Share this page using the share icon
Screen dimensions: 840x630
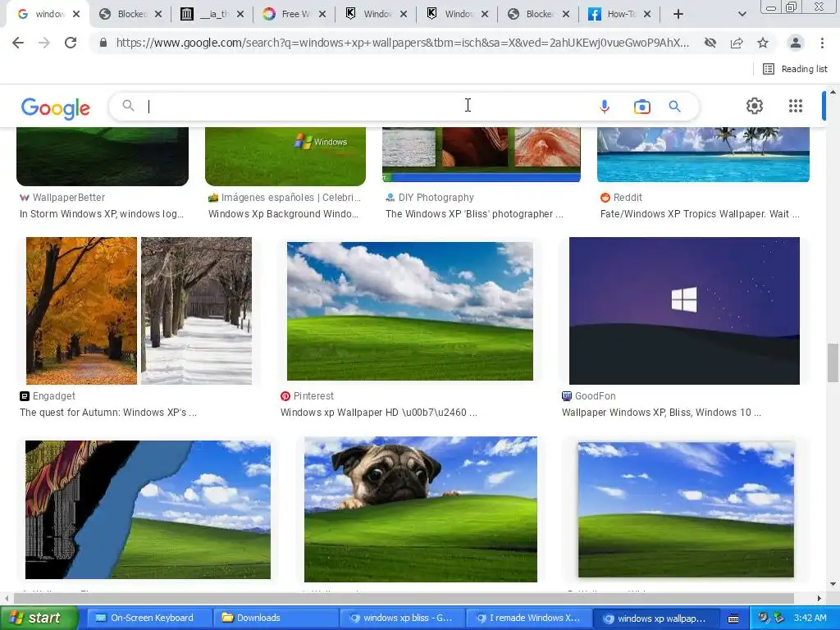click(737, 43)
